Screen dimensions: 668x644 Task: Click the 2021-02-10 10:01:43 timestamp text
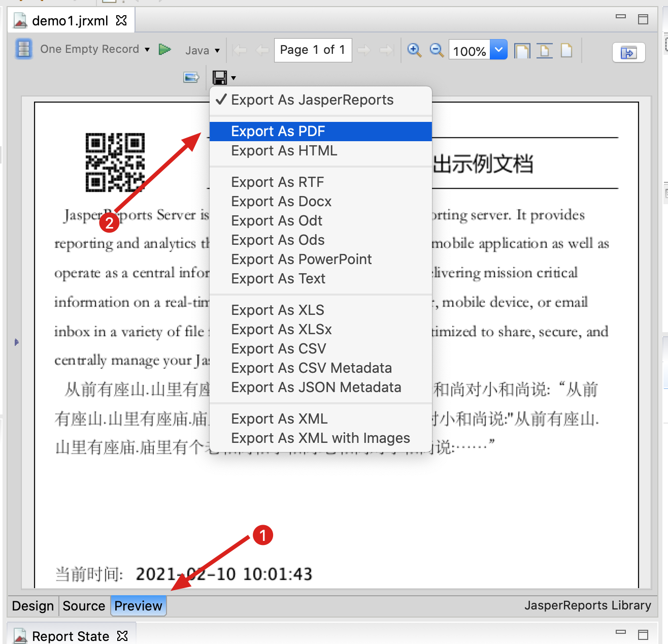(x=224, y=574)
